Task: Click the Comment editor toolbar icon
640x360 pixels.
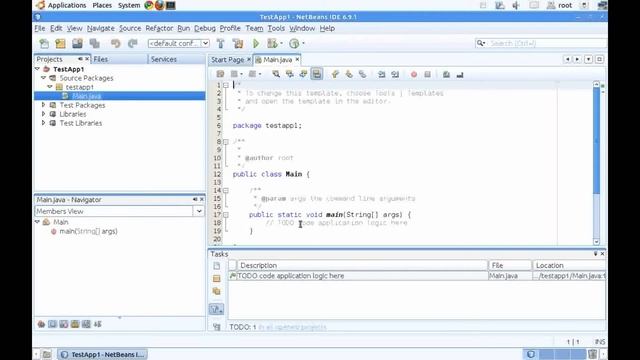Action: 446,74
